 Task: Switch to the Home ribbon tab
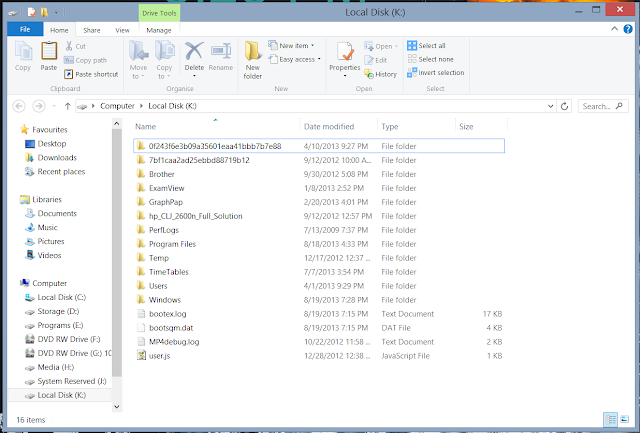click(x=59, y=30)
